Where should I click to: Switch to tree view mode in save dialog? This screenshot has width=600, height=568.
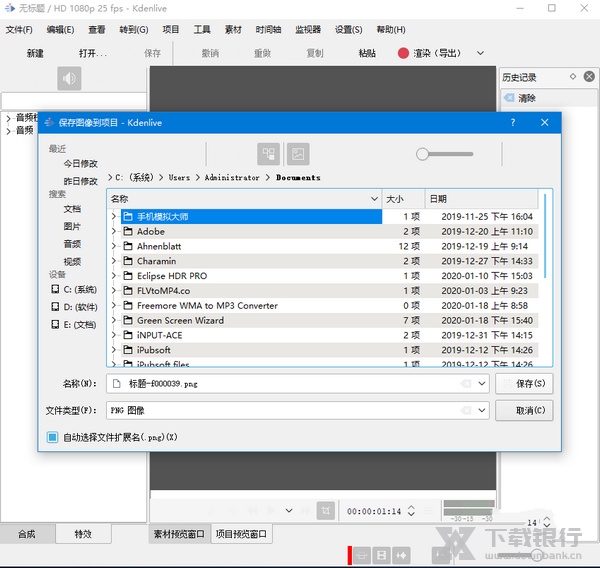(268, 154)
